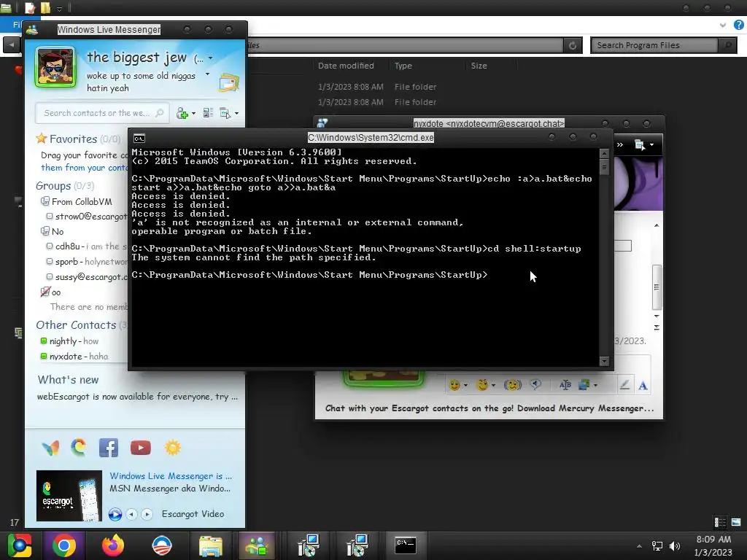This screenshot has width=747, height=560.
Task: Open display name dropdown arrow
Action: click(x=211, y=58)
